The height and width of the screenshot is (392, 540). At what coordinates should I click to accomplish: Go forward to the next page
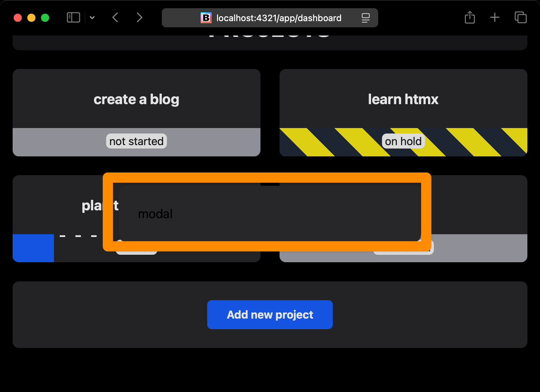(x=139, y=17)
